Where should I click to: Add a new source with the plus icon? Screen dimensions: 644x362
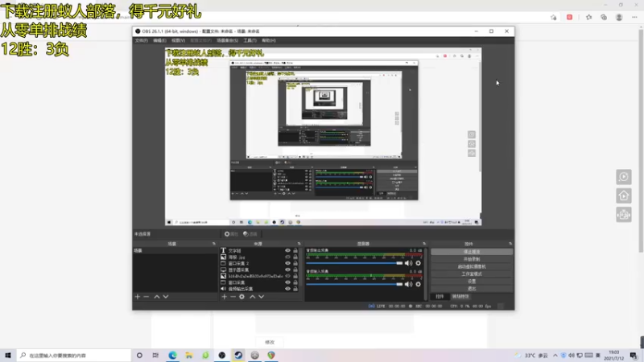(x=225, y=297)
